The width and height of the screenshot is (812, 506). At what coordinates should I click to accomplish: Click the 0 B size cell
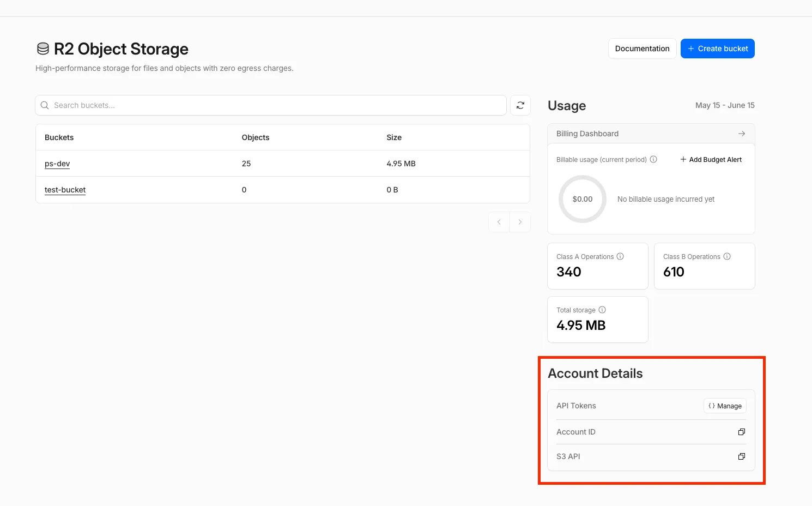pos(392,190)
